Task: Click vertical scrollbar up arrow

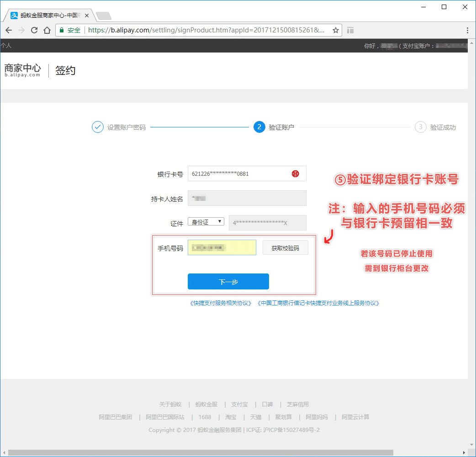Action: pos(471,43)
